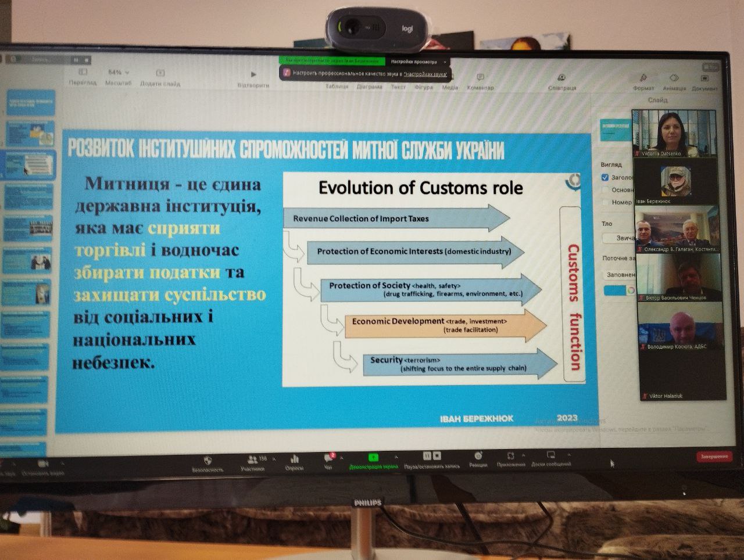Insert a Shape (Фігура) in Keynote
The image size is (744, 560).
coord(424,87)
